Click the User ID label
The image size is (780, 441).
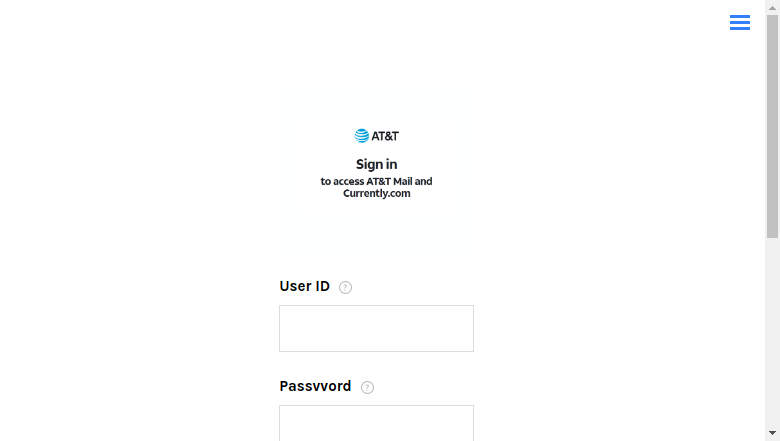tap(304, 286)
